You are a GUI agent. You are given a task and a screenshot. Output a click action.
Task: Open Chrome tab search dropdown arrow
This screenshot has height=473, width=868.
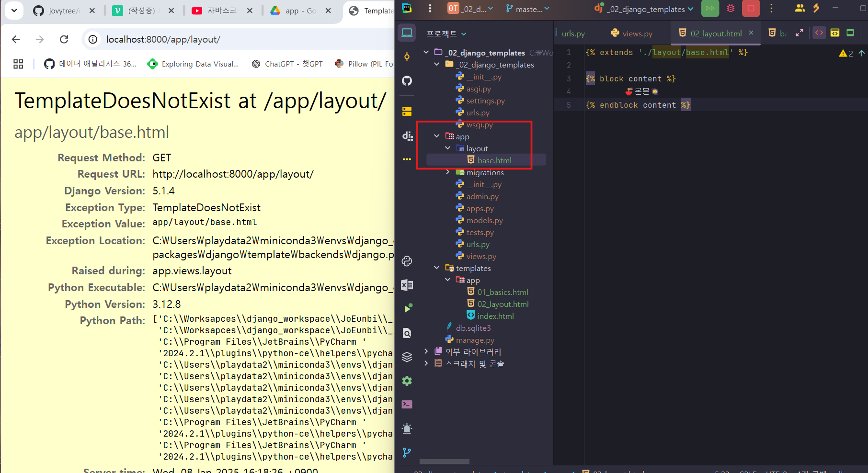coord(14,10)
